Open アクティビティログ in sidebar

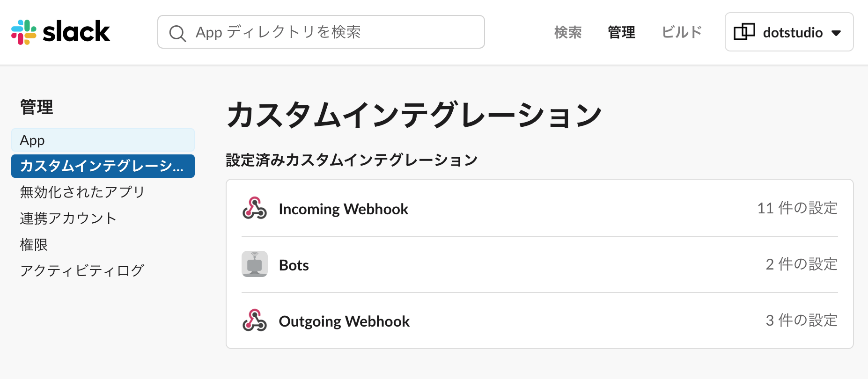82,270
